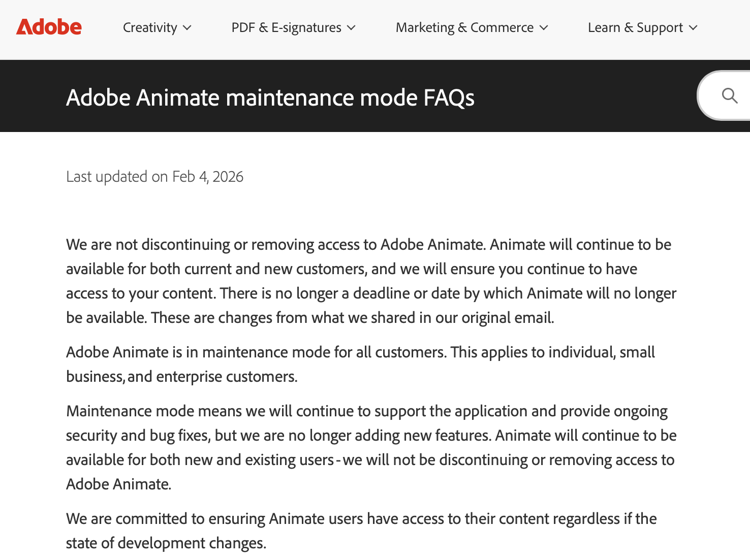
Task: Click the Last updated on Feb 4, 2026 text
Action: click(154, 177)
